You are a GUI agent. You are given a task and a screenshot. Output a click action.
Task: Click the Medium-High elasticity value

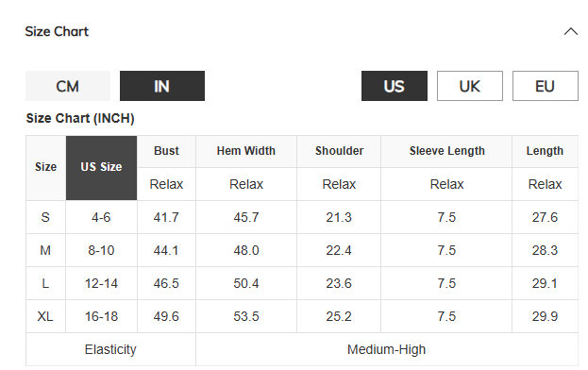(x=387, y=349)
